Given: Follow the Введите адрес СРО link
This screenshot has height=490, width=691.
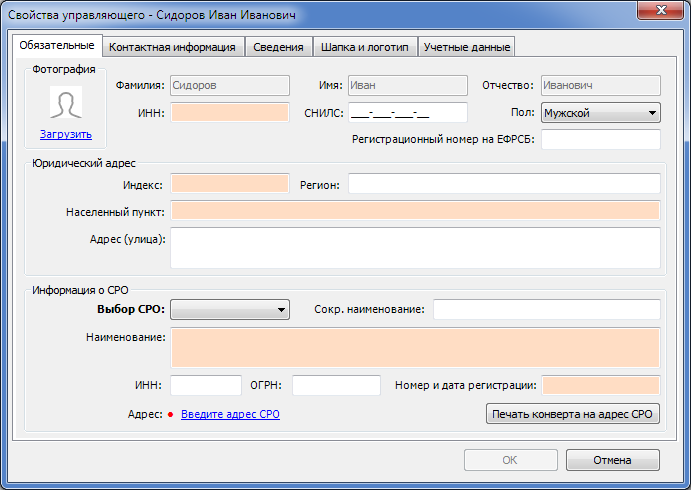Looking at the screenshot, I should [230, 414].
